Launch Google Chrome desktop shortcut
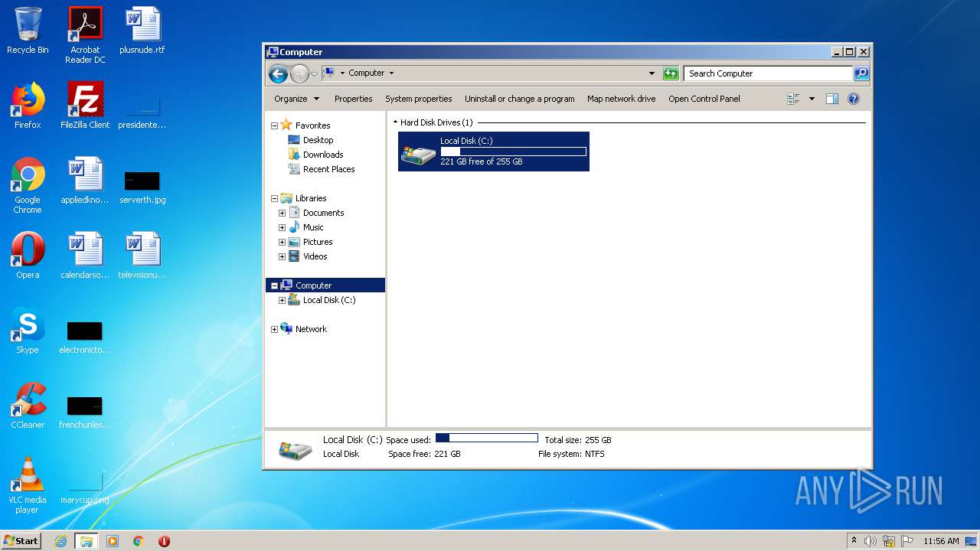The height and width of the screenshot is (551, 980). [28, 185]
